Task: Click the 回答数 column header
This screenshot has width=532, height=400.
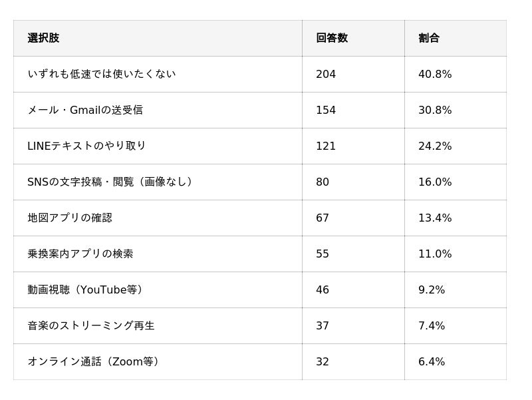Action: (332, 38)
